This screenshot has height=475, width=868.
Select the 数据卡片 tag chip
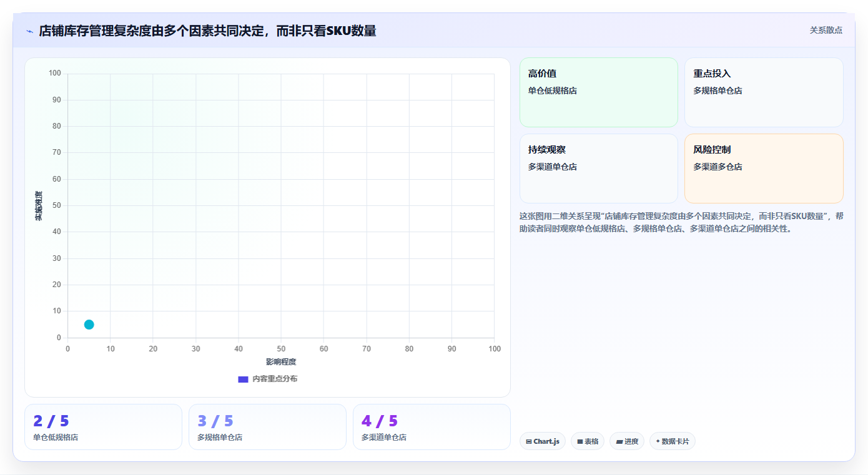click(x=673, y=441)
